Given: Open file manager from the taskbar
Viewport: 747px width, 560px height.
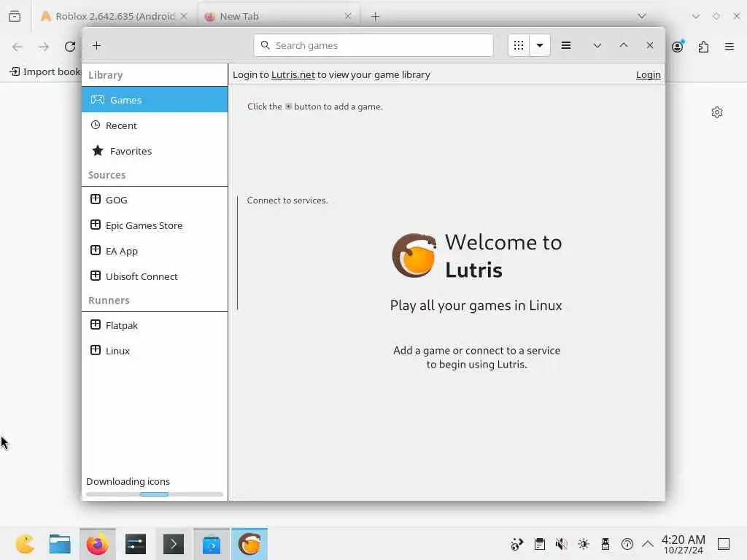Looking at the screenshot, I should pos(60,544).
